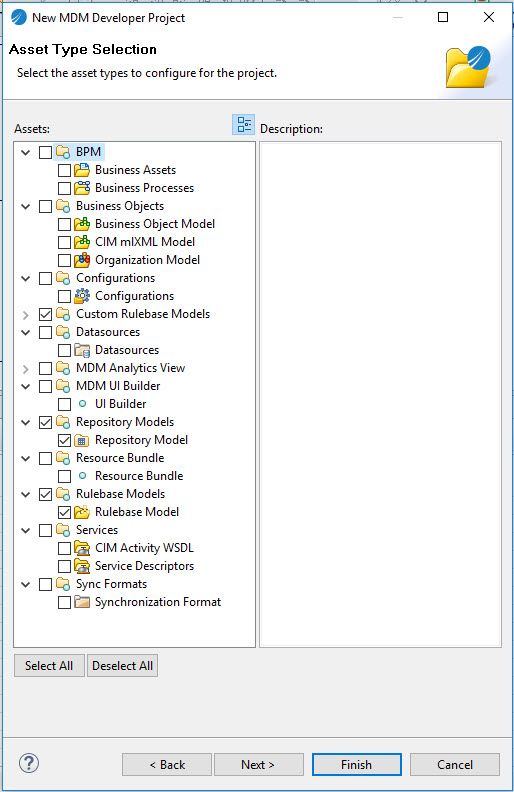Click the Select All button
The height and width of the screenshot is (792, 514).
[x=49, y=666]
